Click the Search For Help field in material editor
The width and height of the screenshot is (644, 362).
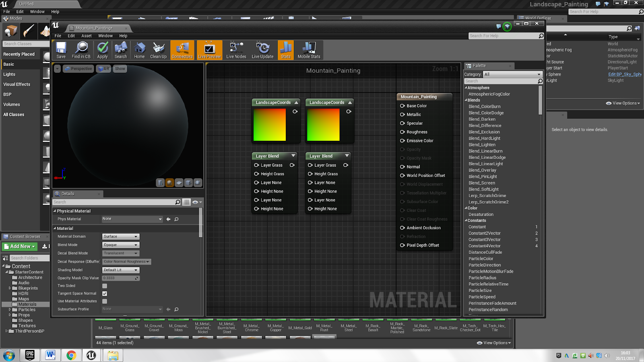(506, 36)
